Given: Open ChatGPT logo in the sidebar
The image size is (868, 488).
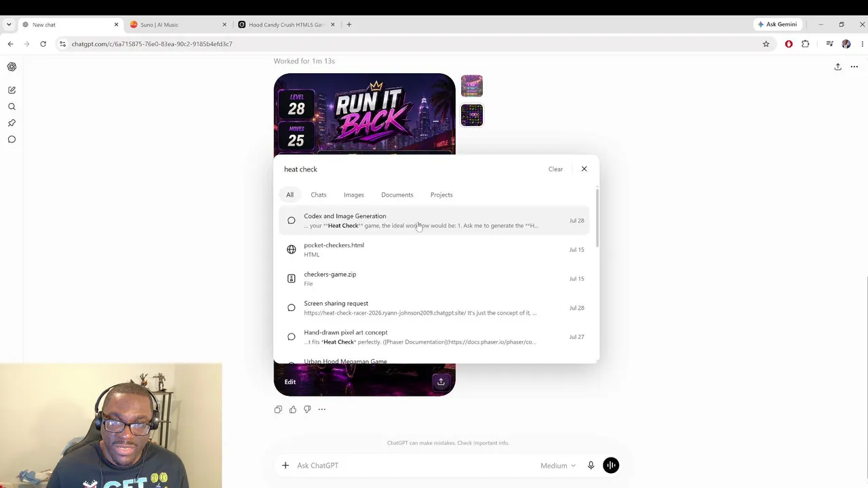Looking at the screenshot, I should (12, 66).
